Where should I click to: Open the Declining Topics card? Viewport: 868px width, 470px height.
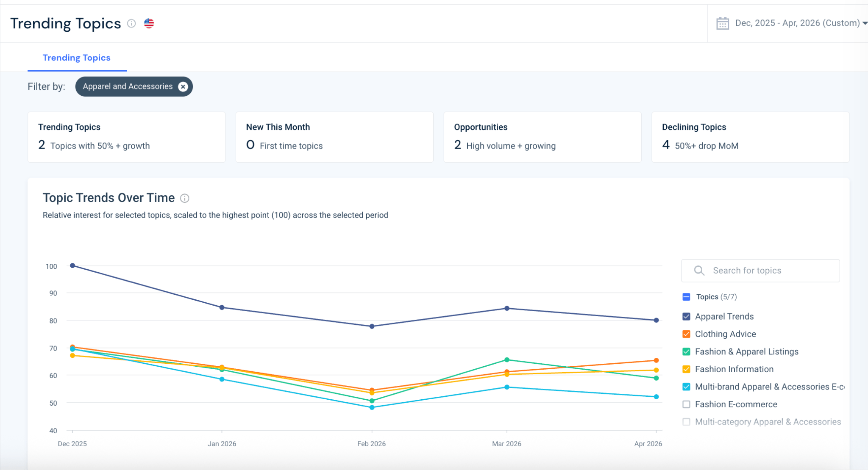pyautogui.click(x=750, y=137)
